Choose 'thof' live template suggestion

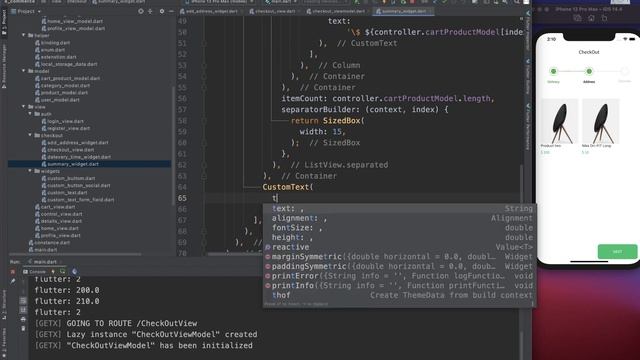coord(399,295)
